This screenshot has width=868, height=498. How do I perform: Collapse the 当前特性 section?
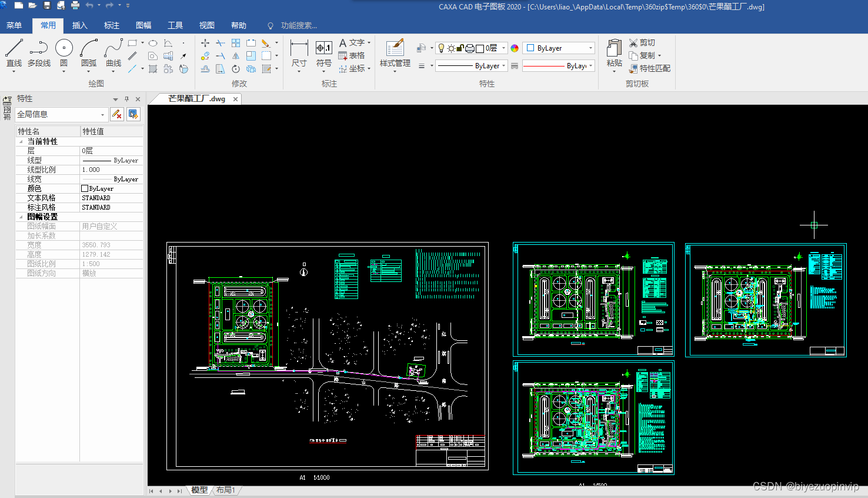21,141
